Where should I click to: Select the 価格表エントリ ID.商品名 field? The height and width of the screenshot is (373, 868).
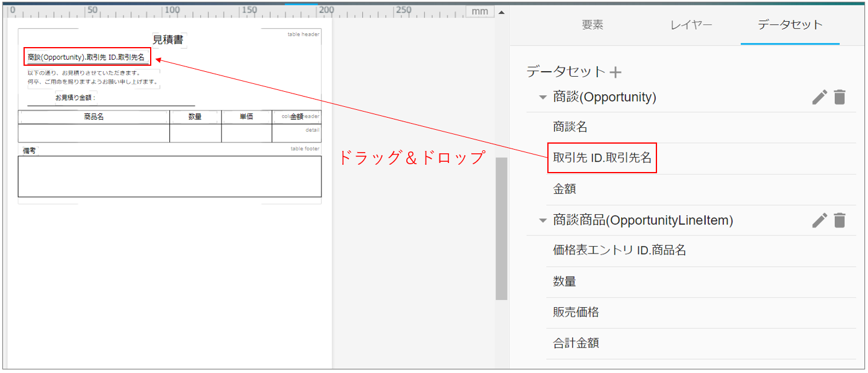pos(620,250)
